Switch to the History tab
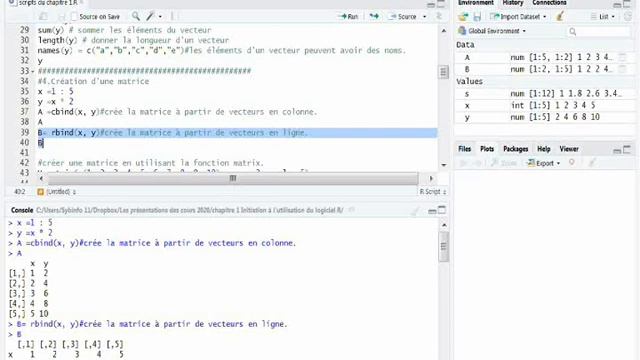 coord(513,3)
